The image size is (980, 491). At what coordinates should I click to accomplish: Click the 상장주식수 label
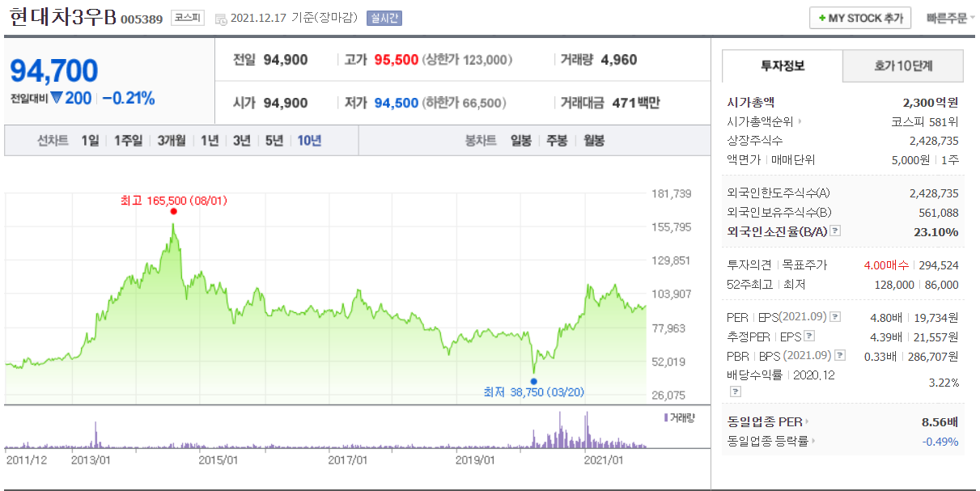coord(754,141)
